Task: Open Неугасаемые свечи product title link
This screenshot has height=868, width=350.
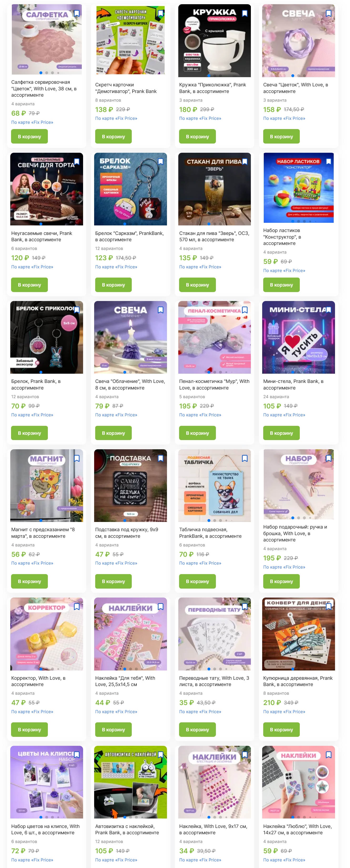Action: [42, 236]
